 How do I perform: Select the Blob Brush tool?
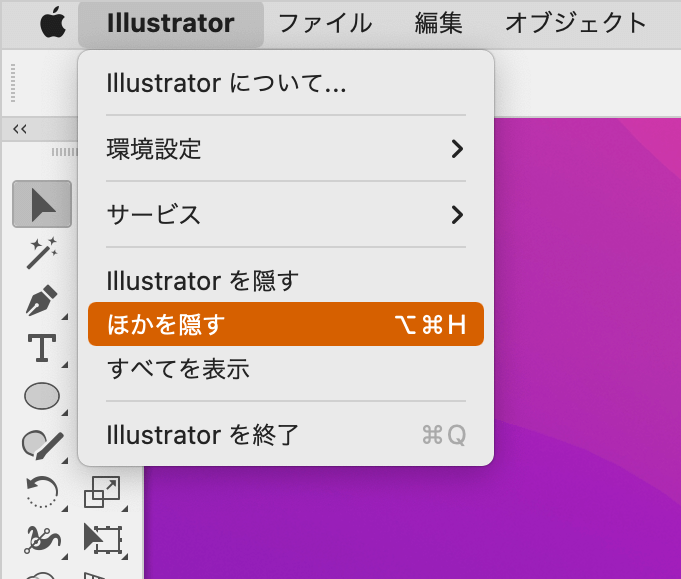tap(42, 444)
